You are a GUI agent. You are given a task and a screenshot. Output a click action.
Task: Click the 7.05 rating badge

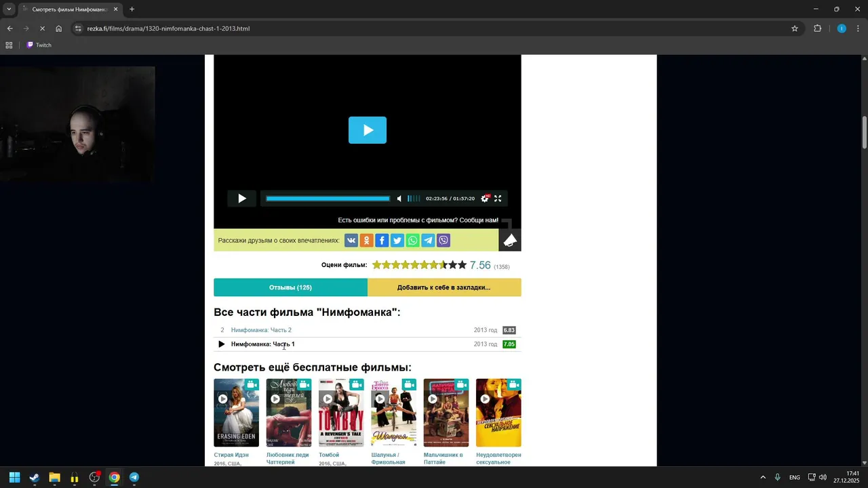[x=509, y=344]
